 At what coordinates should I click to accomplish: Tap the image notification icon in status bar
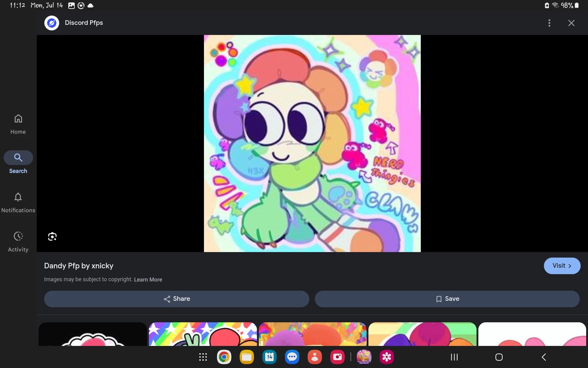click(71, 6)
